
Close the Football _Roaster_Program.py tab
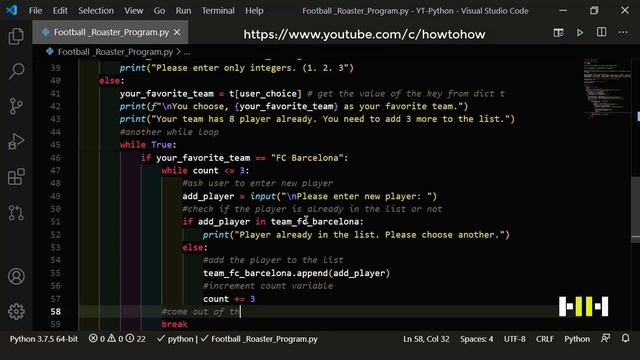[177, 32]
